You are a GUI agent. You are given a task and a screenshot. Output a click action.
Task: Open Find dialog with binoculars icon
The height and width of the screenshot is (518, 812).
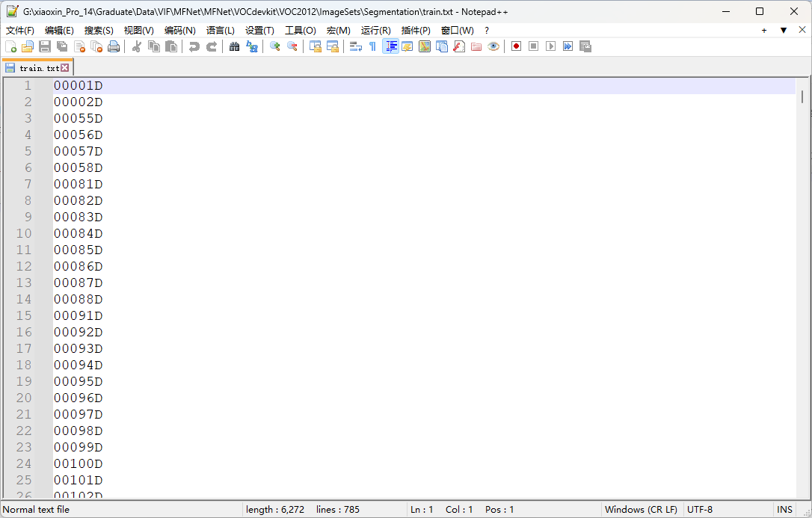coord(235,46)
